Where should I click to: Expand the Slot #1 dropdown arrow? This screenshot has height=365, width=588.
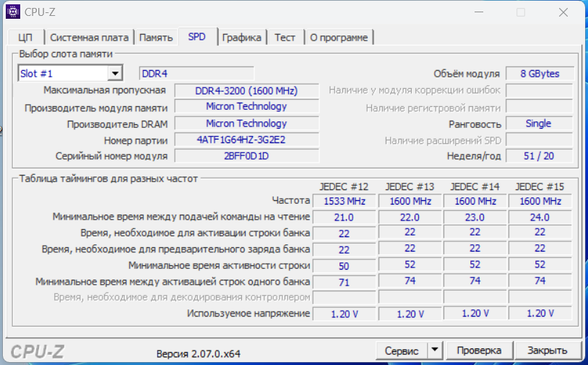tap(115, 74)
